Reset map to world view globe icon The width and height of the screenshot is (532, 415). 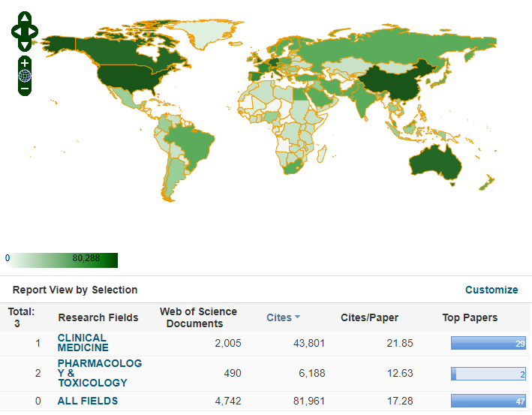pos(25,76)
